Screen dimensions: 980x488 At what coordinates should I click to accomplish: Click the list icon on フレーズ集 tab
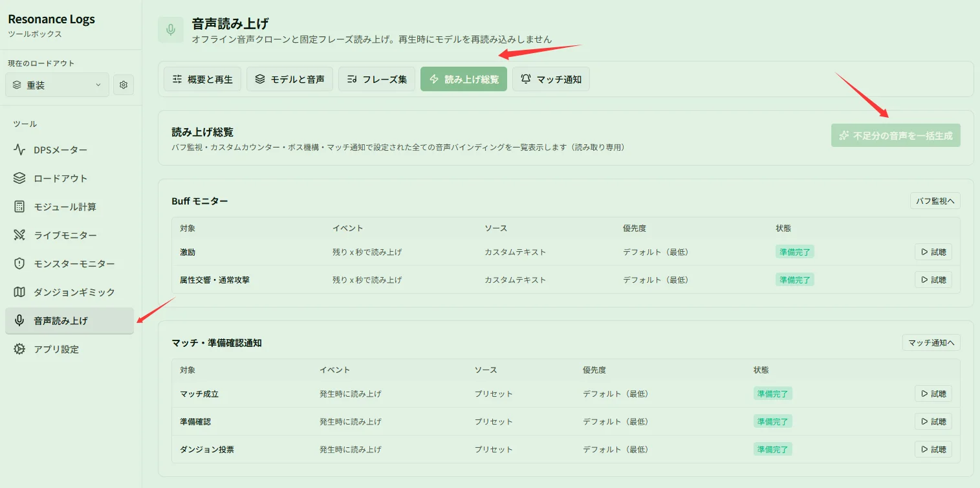[352, 80]
